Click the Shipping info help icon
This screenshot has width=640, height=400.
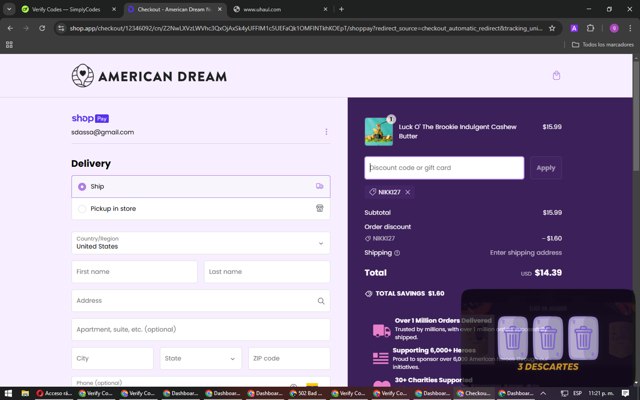click(397, 253)
